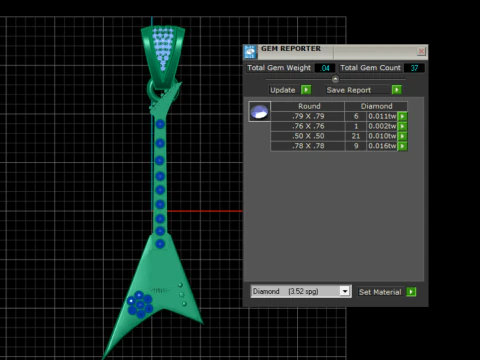Click green arrow for the .76 X .76 row
This screenshot has width=480, height=360.
403,126
